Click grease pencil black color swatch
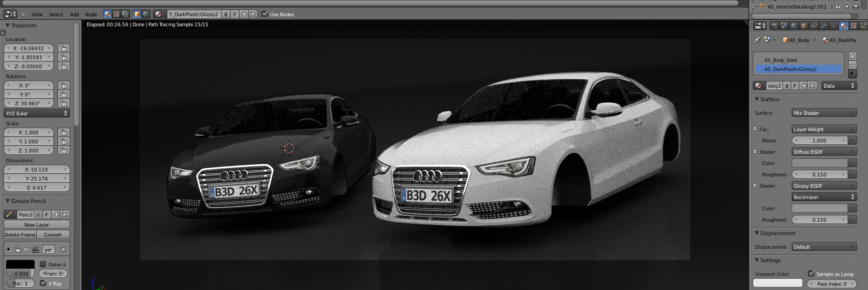This screenshot has height=290, width=868. click(x=20, y=264)
